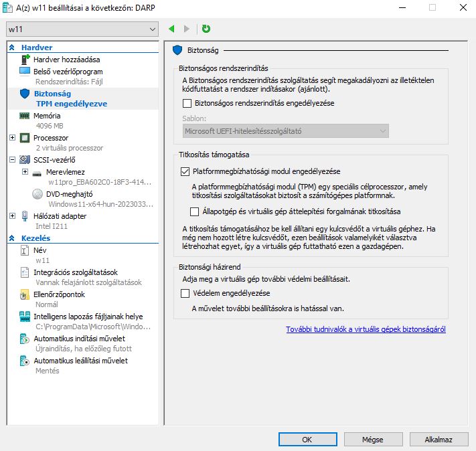
Task: Collapse the Hardver section header
Action: 12,48
